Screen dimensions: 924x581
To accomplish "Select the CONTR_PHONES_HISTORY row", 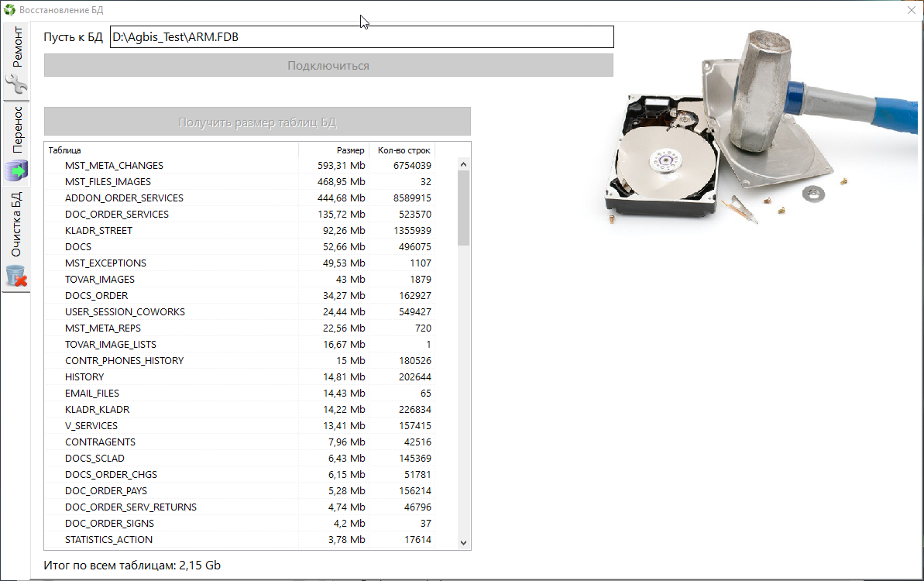I will pyautogui.click(x=239, y=361).
